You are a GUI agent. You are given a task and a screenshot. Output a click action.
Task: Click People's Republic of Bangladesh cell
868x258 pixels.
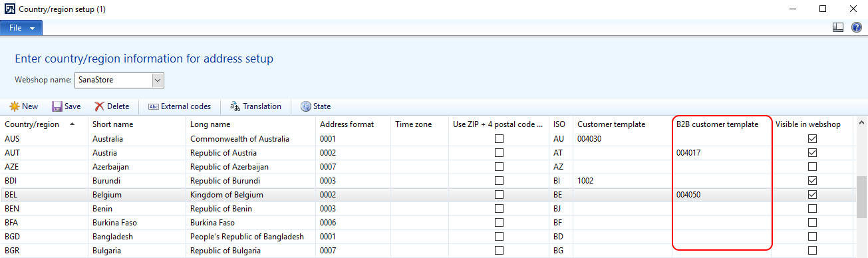click(x=251, y=237)
